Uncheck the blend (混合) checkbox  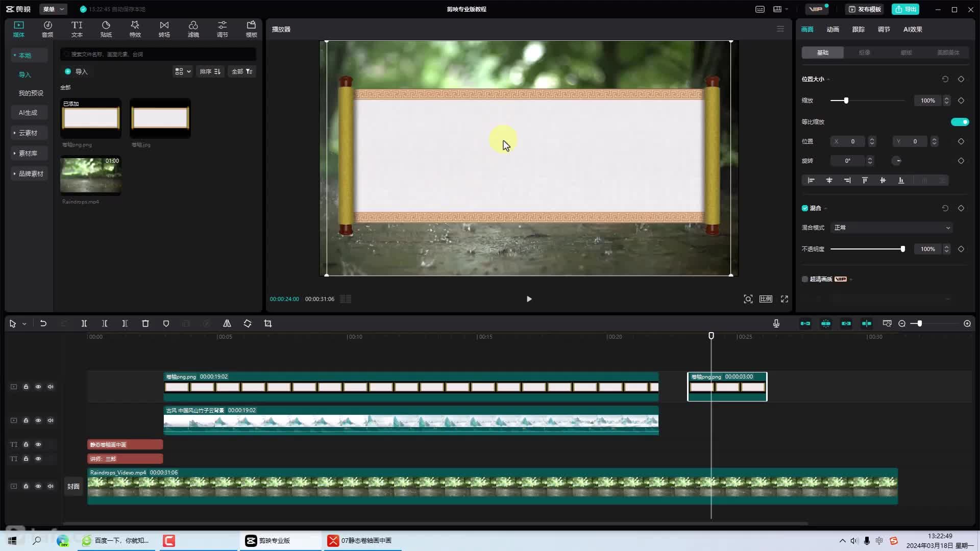click(805, 208)
